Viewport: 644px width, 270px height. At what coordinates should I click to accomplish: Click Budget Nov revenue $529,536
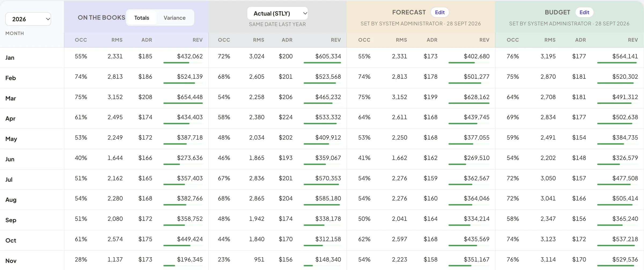[x=625, y=259]
